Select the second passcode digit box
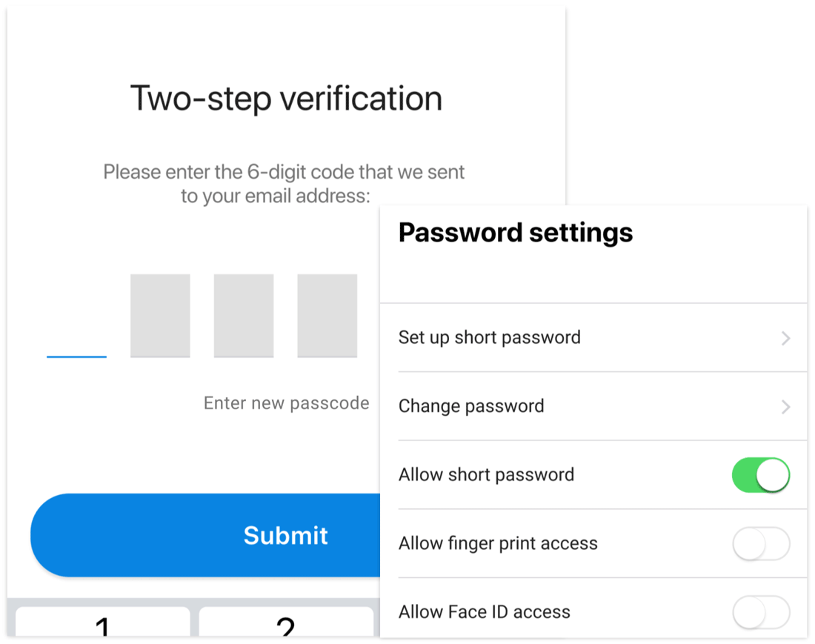The height and width of the screenshot is (644, 815). pyautogui.click(x=160, y=316)
